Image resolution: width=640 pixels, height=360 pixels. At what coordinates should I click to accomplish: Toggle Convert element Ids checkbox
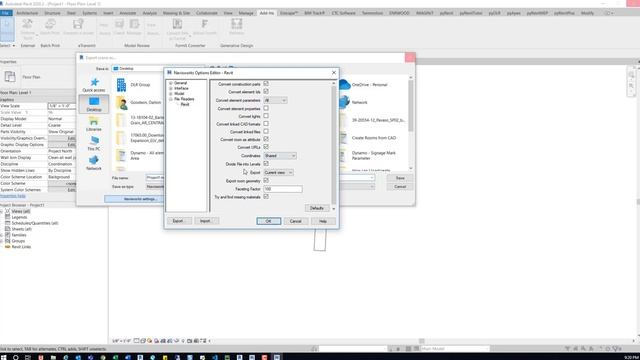coord(266,92)
